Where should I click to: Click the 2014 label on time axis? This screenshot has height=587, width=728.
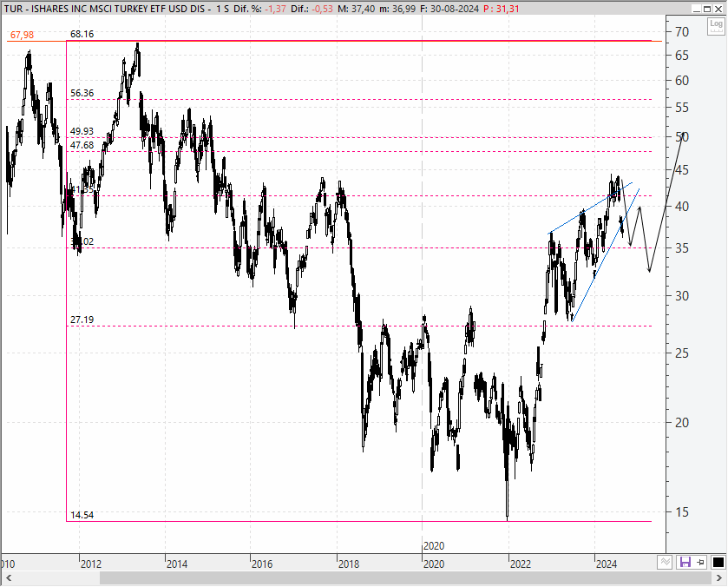177,564
